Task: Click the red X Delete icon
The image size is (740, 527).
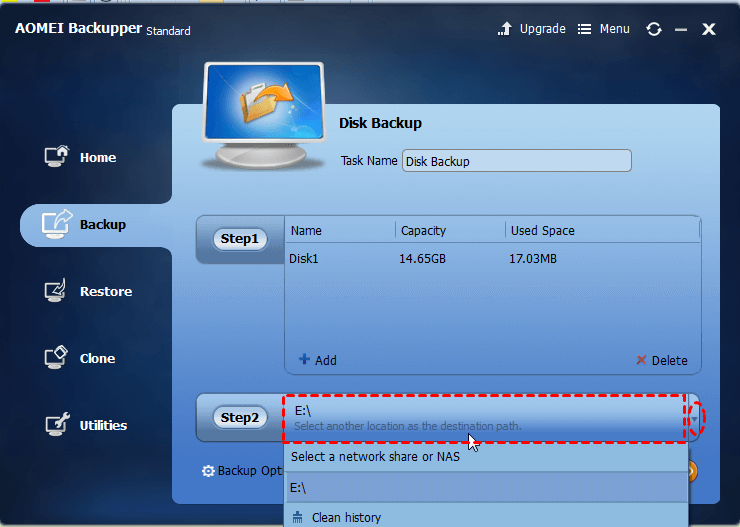Action: [641, 360]
